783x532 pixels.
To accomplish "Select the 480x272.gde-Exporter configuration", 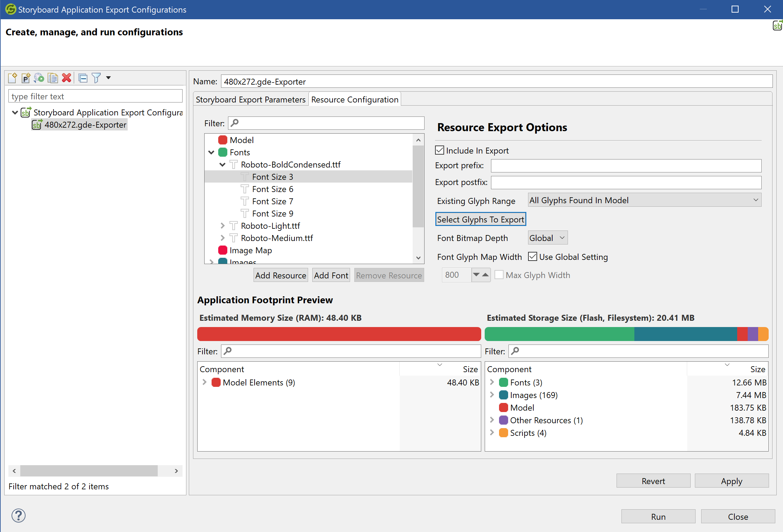I will pyautogui.click(x=79, y=125).
